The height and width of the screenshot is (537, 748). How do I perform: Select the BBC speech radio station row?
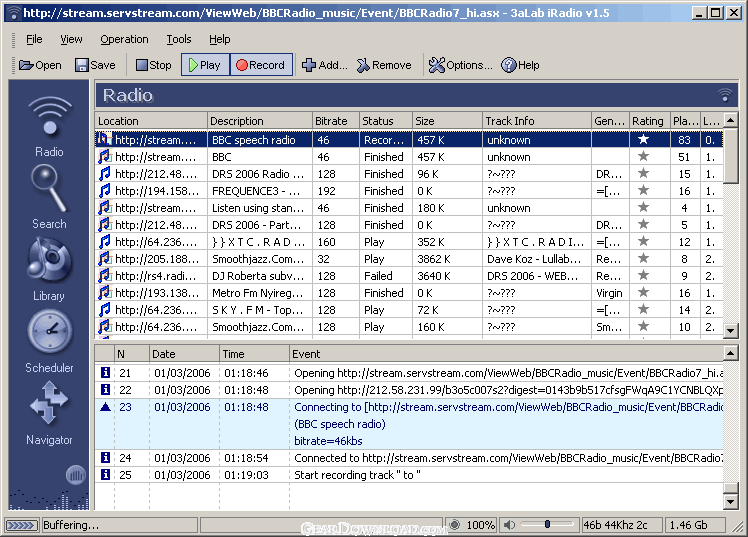coord(409,140)
